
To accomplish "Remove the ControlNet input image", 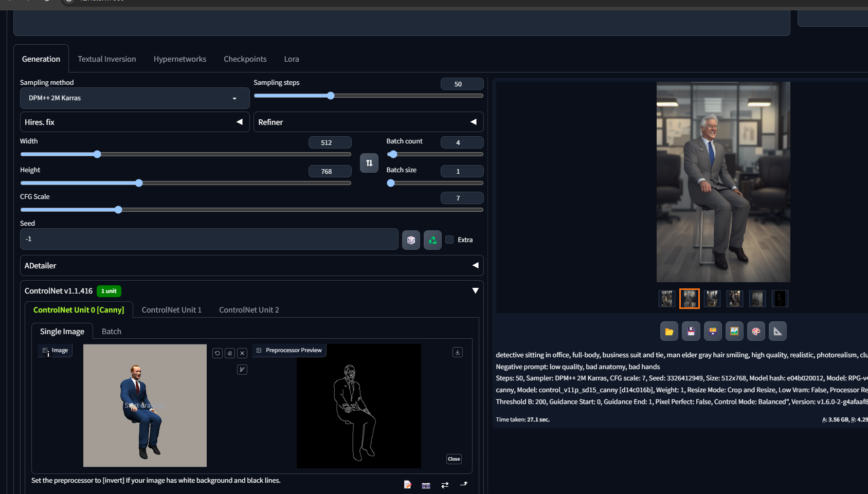I will pos(242,353).
